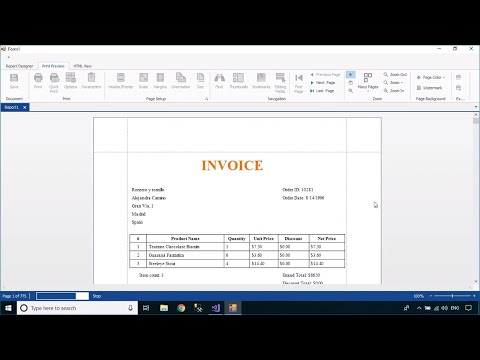Image resolution: width=480 pixels, height=360 pixels.
Task: Toggle Editing Fields highlight
Action: 280,83
